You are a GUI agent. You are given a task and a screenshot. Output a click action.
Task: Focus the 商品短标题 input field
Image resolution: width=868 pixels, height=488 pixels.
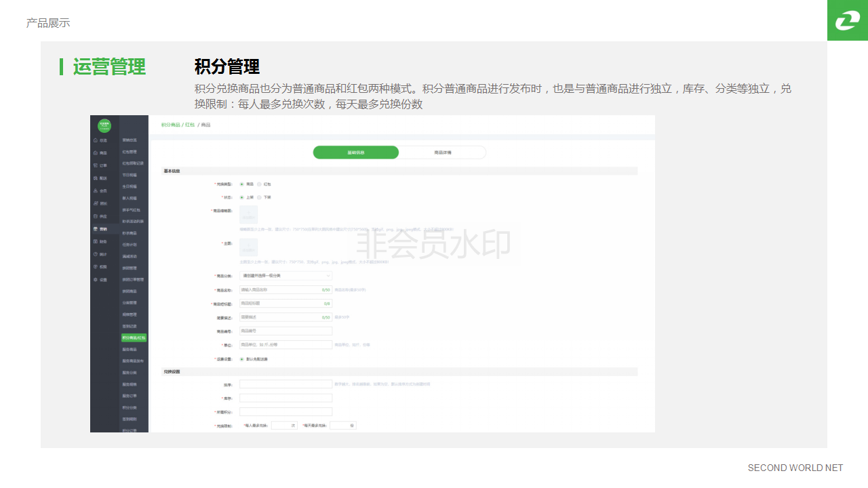coord(285,304)
